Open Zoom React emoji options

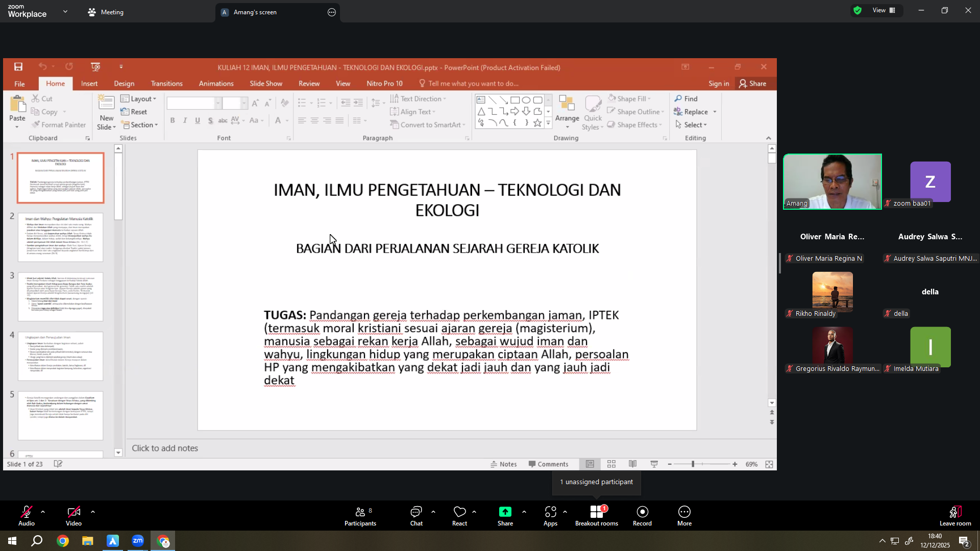pyautogui.click(x=460, y=516)
